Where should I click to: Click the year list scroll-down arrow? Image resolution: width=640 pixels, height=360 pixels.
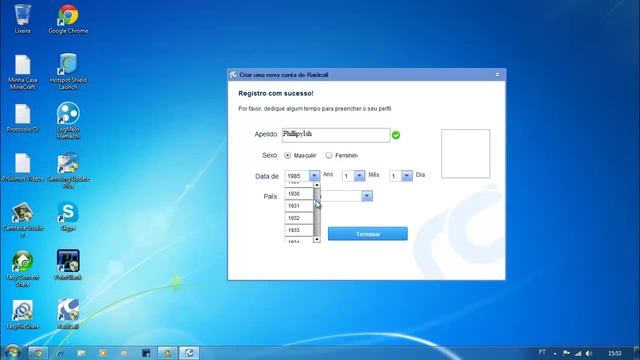(x=317, y=240)
